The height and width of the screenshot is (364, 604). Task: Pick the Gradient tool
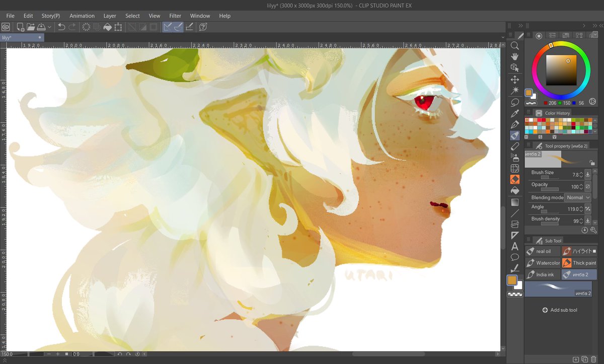(x=514, y=202)
